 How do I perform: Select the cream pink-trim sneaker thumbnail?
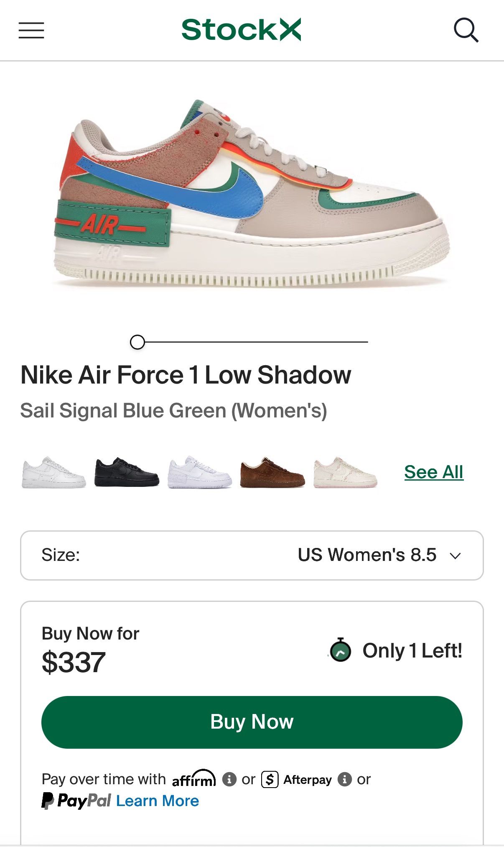345,473
